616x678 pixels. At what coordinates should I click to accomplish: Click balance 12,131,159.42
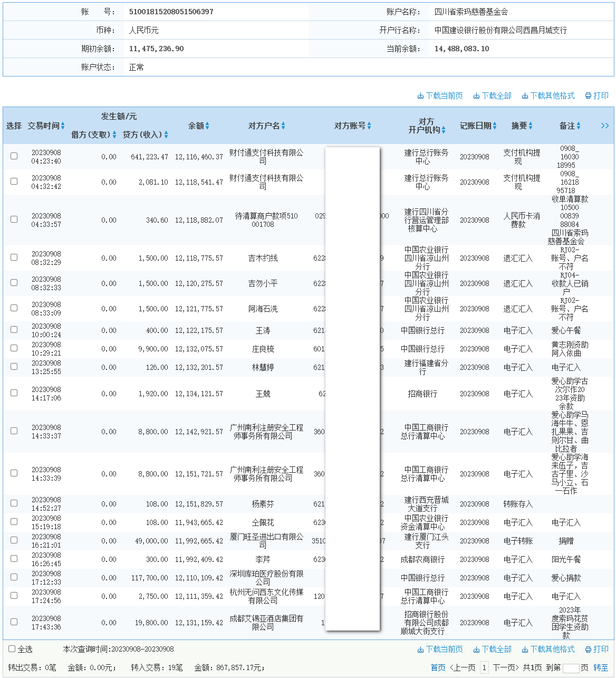(199, 623)
